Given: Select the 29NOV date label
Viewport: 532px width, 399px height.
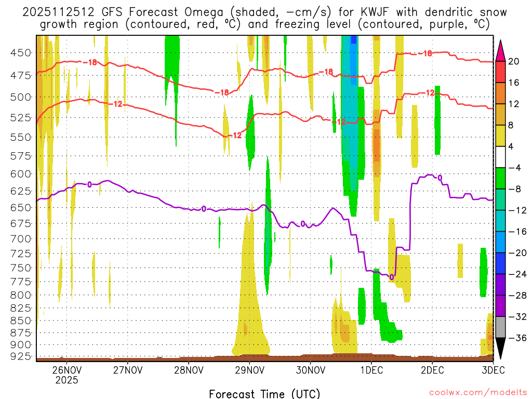Looking at the screenshot, I should tap(250, 370).
